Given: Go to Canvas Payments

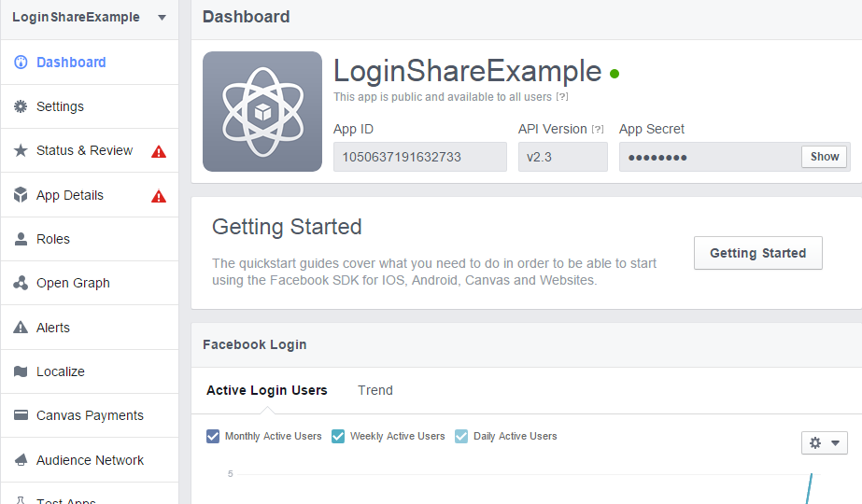Looking at the screenshot, I should click(x=90, y=415).
